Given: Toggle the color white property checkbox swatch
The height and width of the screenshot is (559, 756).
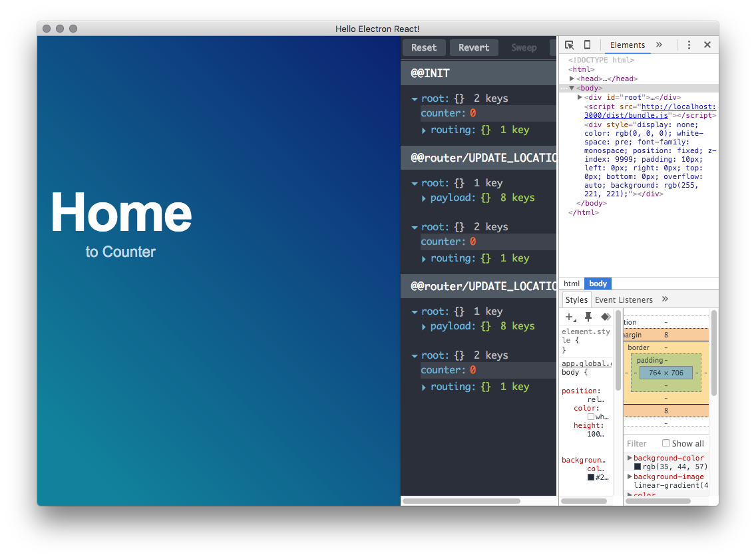Looking at the screenshot, I should (591, 417).
